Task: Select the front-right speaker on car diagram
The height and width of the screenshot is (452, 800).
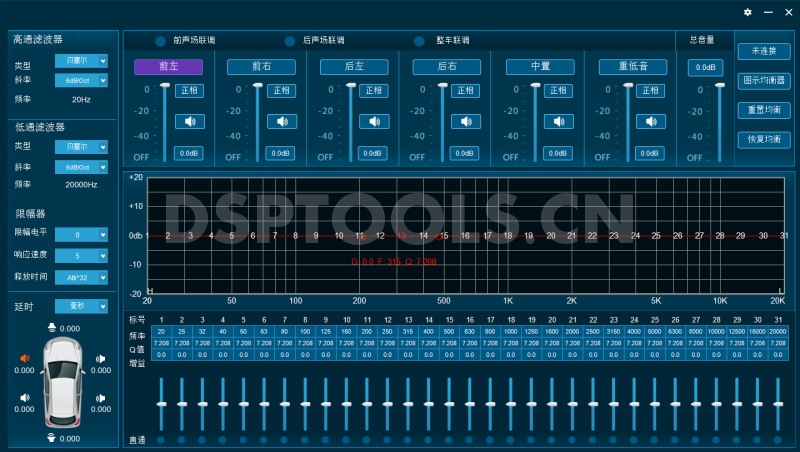Action: pos(101,359)
